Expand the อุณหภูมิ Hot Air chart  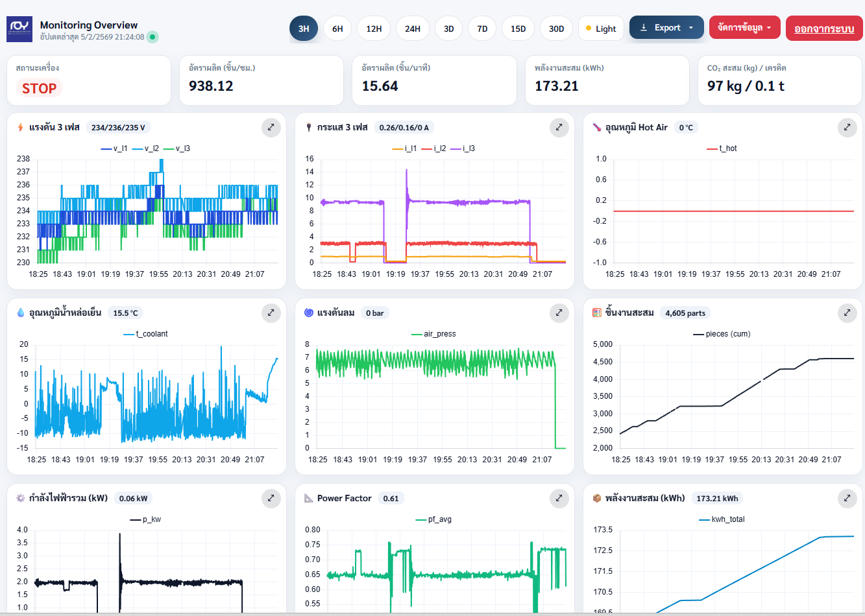pyautogui.click(x=847, y=127)
